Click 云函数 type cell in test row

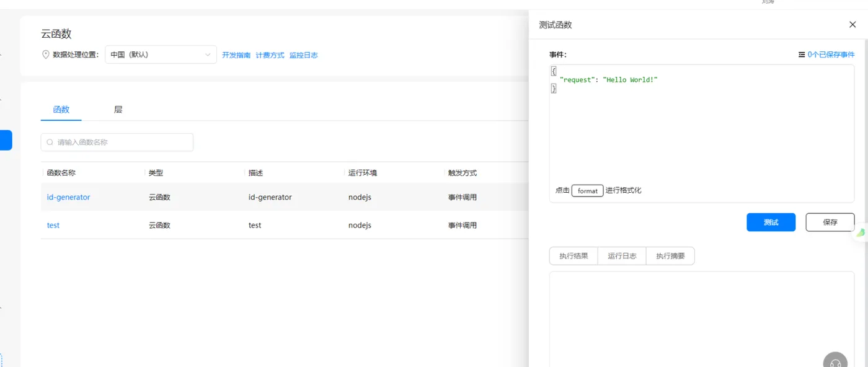[159, 225]
